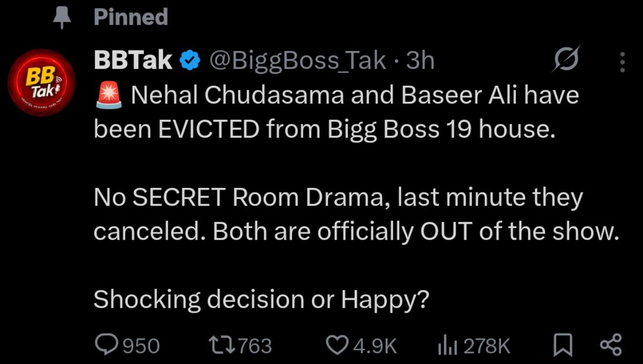Click the share icon
643x364 pixels.
coord(610,345)
